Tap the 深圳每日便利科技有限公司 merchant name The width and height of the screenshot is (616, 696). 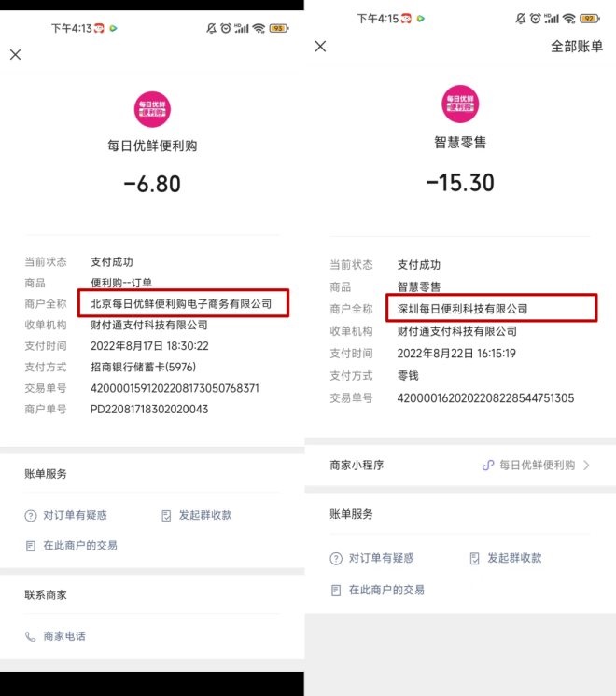click(463, 309)
